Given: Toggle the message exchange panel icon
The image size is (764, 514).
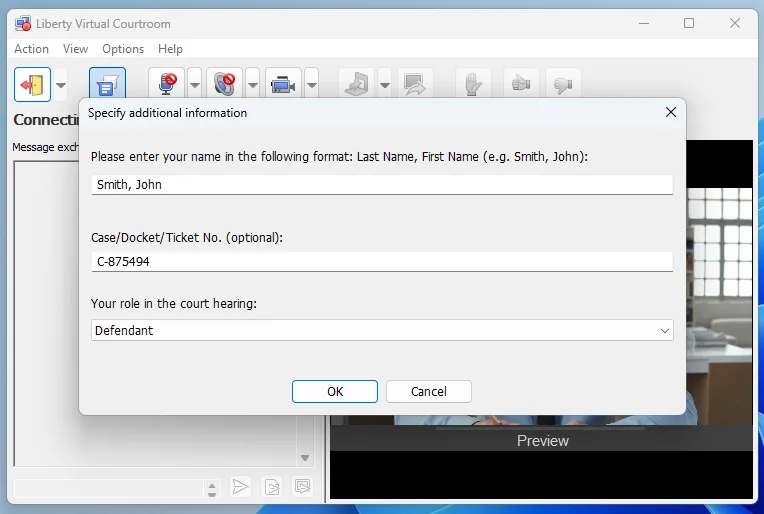Looking at the screenshot, I should tap(107, 84).
